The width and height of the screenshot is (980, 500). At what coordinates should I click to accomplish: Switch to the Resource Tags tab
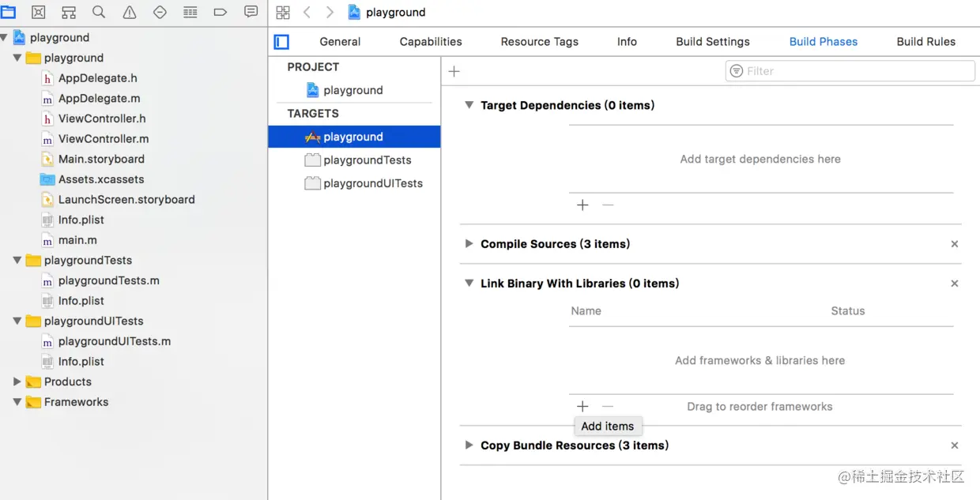pos(540,42)
